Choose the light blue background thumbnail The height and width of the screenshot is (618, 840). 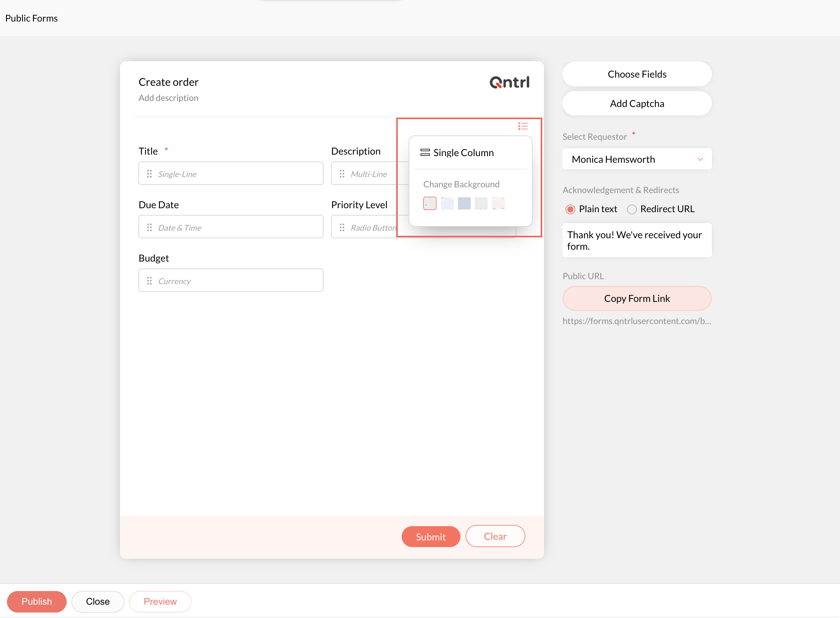pyautogui.click(x=447, y=203)
